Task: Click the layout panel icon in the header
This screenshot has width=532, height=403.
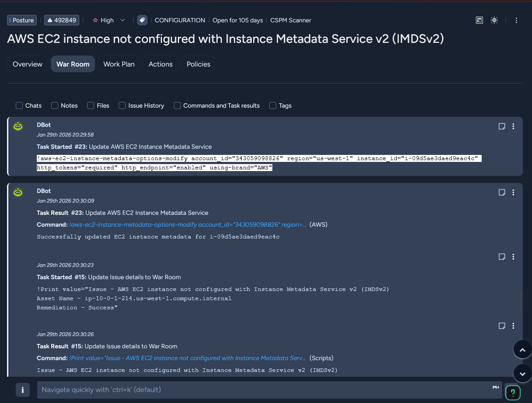Action: 479,20
